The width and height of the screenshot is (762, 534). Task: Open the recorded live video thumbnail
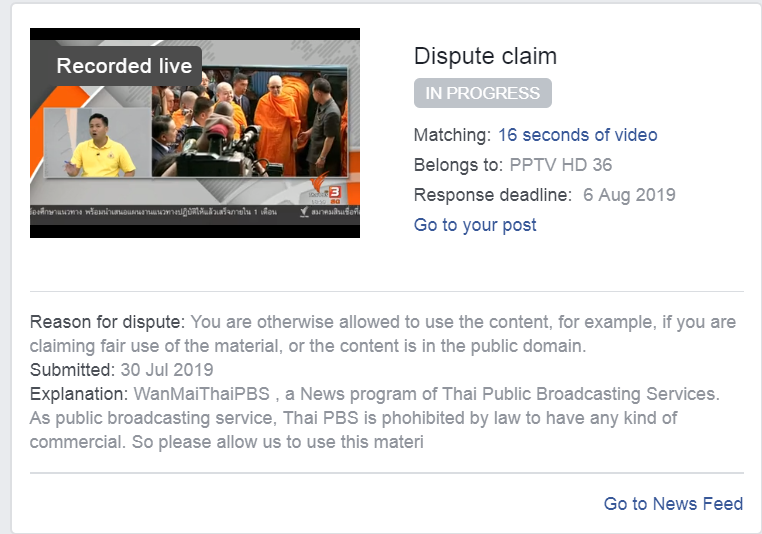point(195,133)
